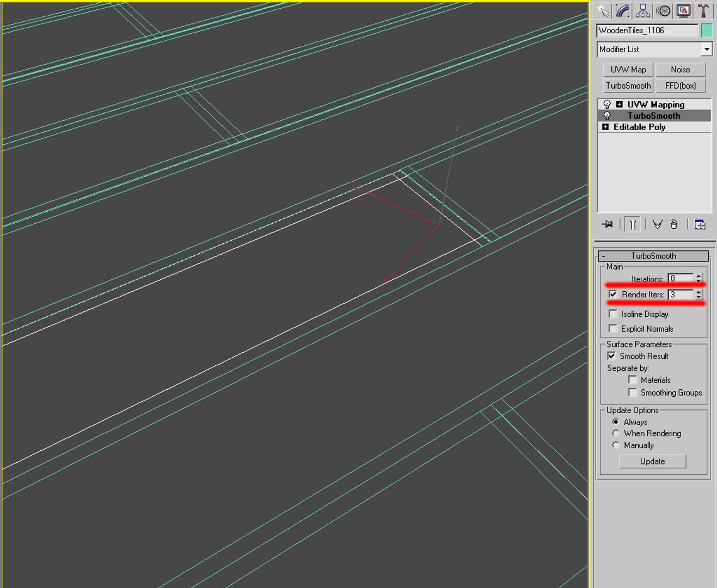Expand the Editable Poly entry

coord(605,127)
